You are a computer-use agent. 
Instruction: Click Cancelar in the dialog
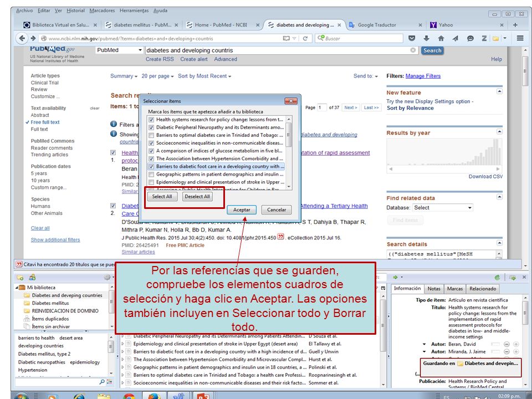coord(277,209)
